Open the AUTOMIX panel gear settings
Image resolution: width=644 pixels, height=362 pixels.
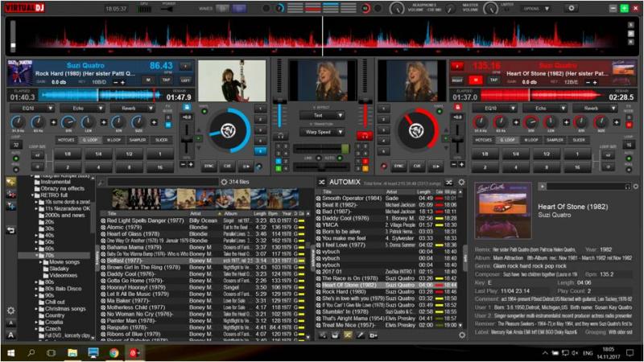pos(461,182)
